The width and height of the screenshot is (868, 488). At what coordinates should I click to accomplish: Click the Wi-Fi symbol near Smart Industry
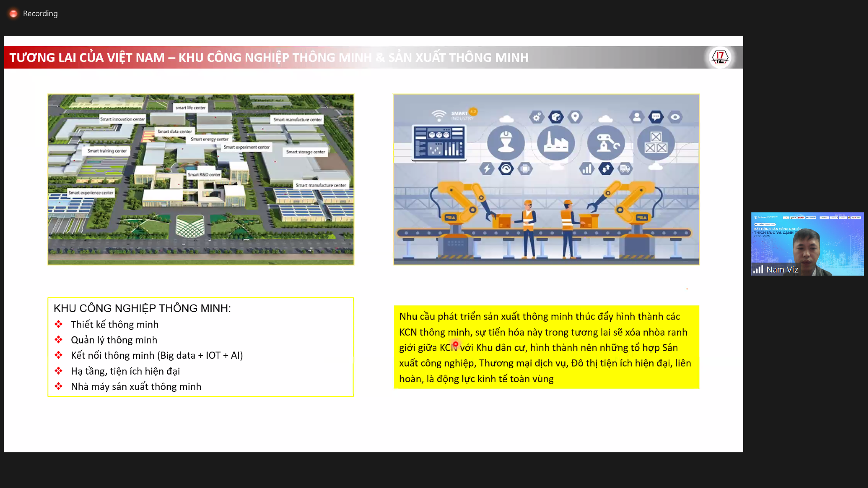(439, 116)
